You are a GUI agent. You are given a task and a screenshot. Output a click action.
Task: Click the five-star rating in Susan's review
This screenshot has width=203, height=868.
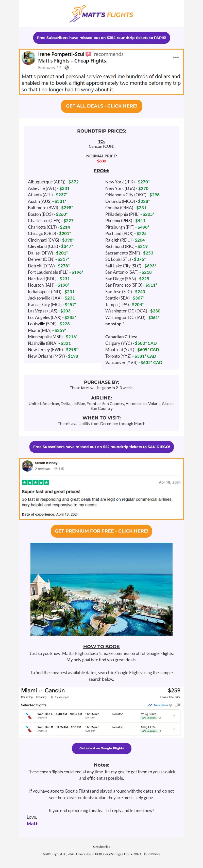(36, 482)
